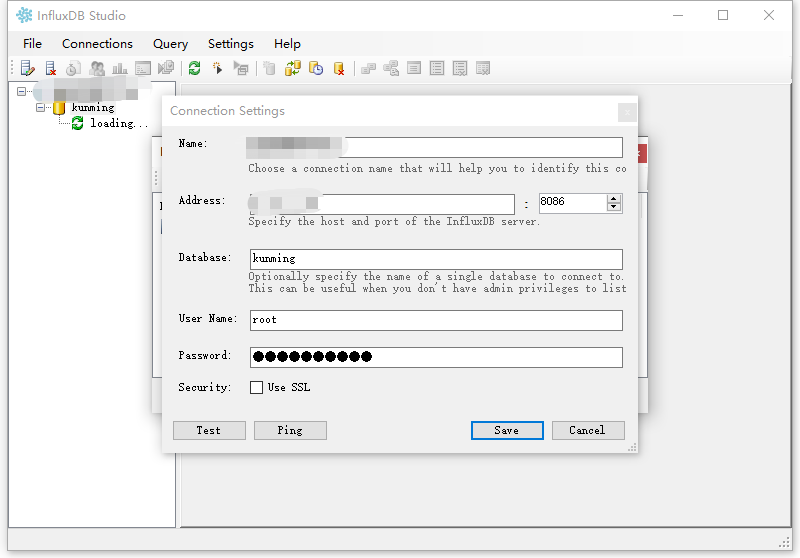Click the green loading refresh icon in tree
The height and width of the screenshot is (558, 800).
coord(78,123)
